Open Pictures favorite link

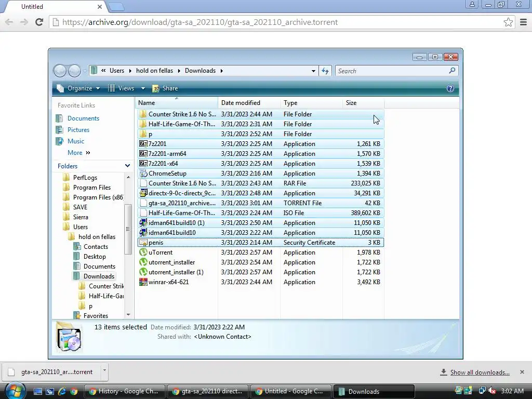pyautogui.click(x=78, y=130)
